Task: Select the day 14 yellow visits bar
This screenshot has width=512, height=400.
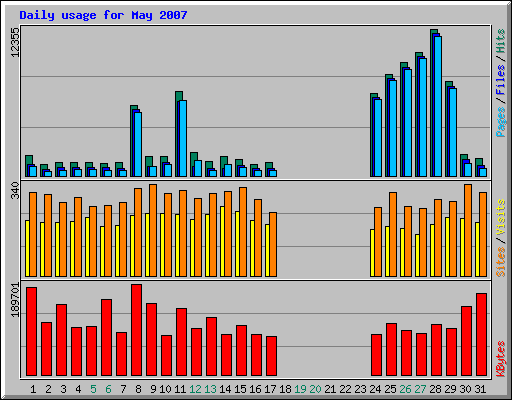Action: 222,242
